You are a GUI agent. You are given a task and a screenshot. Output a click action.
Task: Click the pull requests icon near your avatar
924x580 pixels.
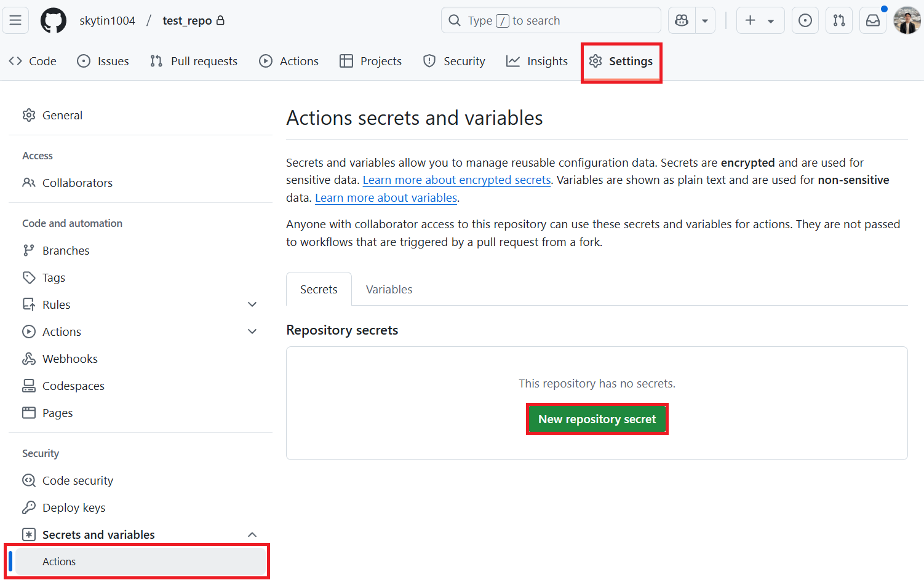(x=839, y=20)
